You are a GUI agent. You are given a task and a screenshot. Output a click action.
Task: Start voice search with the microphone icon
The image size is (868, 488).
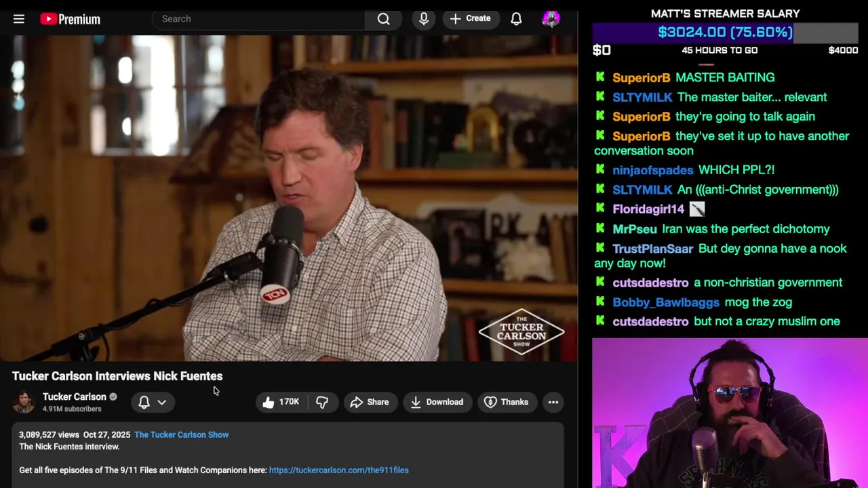pyautogui.click(x=424, y=19)
